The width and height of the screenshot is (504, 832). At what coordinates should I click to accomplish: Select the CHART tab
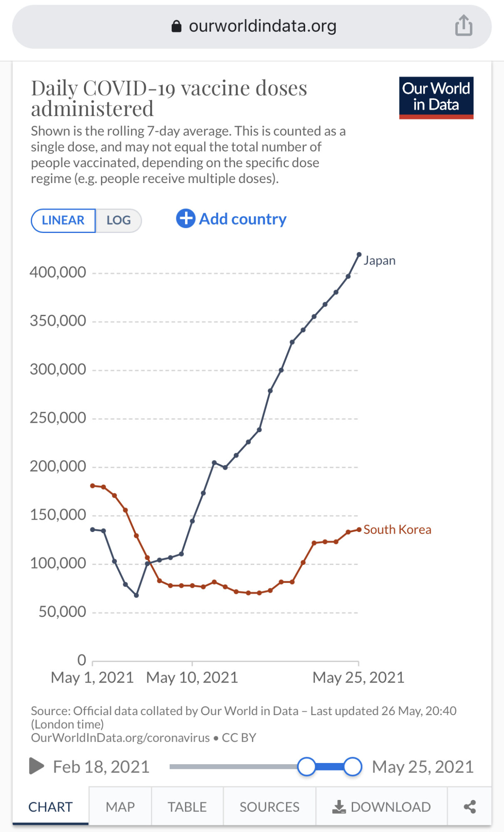point(50,807)
